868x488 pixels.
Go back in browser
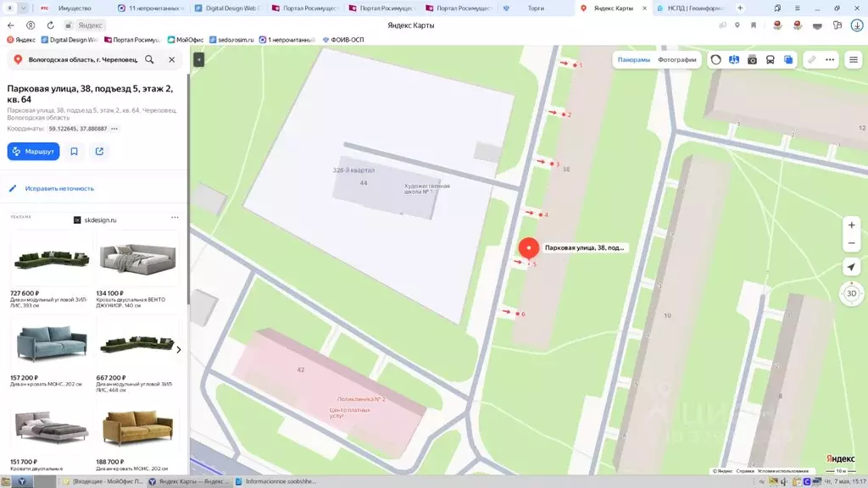point(11,25)
